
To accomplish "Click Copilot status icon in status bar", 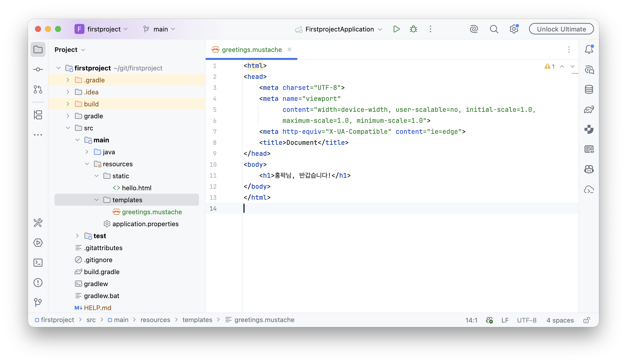I will click(x=489, y=320).
